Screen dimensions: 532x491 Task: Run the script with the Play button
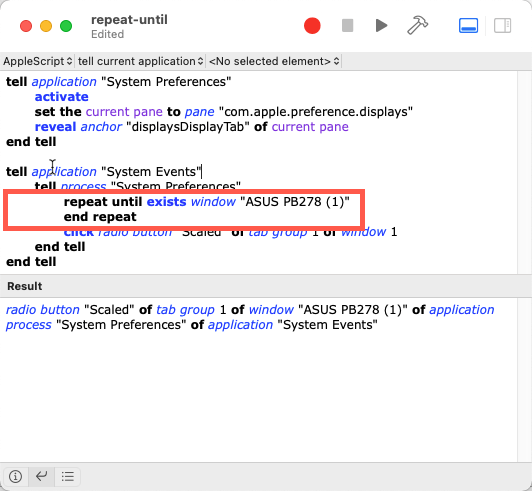coord(381,26)
